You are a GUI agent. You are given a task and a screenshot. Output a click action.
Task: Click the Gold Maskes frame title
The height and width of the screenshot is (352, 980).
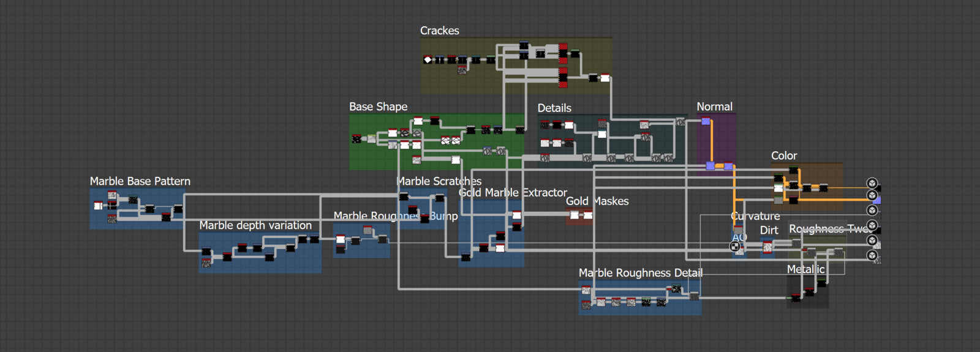pyautogui.click(x=597, y=201)
